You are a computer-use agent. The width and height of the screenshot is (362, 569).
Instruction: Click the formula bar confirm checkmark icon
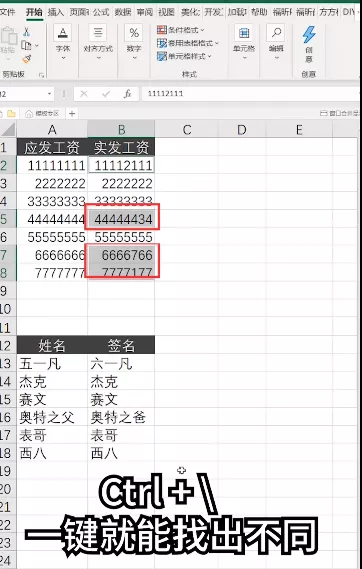106,94
